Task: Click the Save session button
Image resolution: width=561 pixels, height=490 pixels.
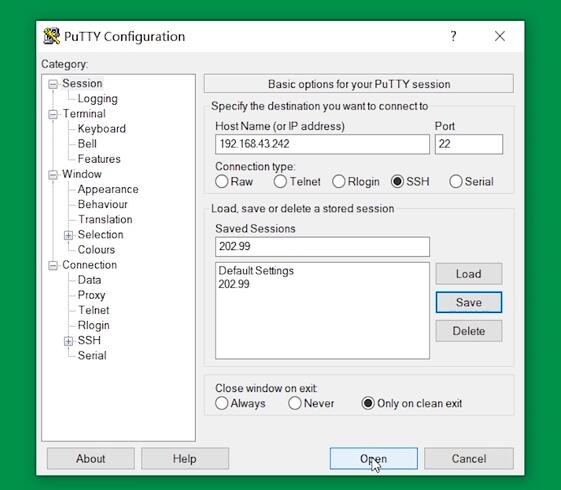Action: tap(469, 303)
